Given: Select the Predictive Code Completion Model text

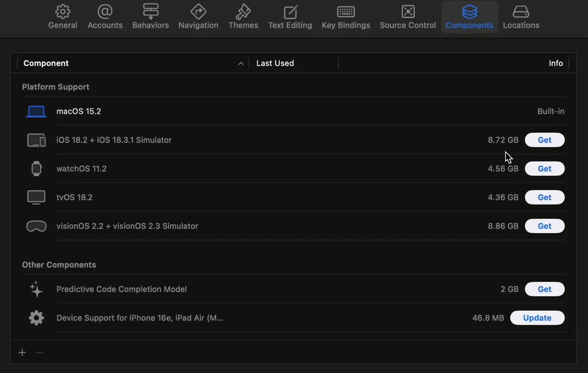Looking at the screenshot, I should [121, 289].
